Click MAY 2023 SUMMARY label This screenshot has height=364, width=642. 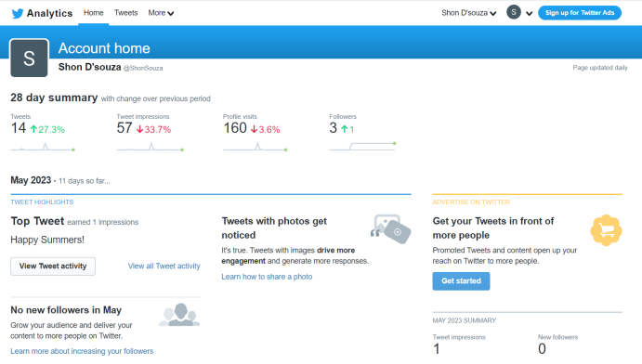coord(465,320)
